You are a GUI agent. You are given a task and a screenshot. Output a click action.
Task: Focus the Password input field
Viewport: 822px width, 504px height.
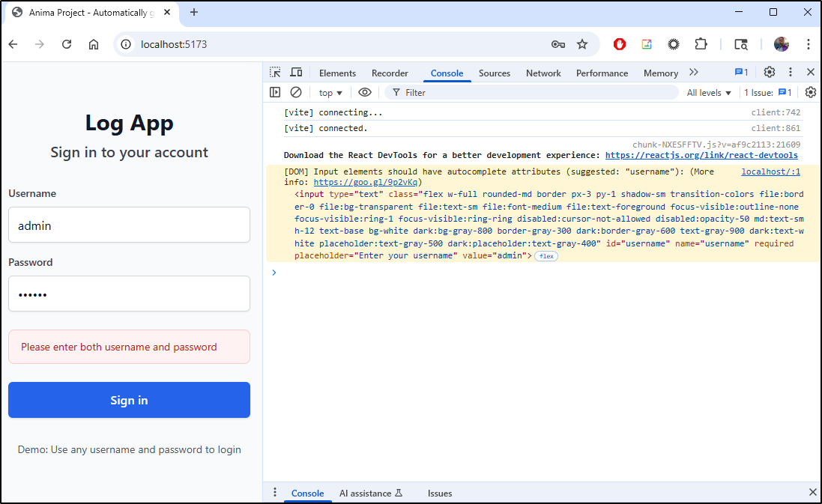(x=129, y=294)
